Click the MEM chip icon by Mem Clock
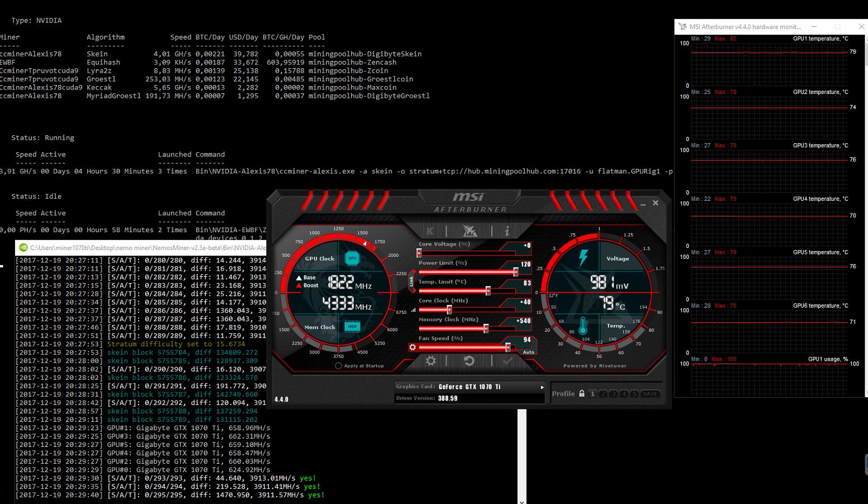Image resolution: width=868 pixels, height=504 pixels. [x=352, y=326]
